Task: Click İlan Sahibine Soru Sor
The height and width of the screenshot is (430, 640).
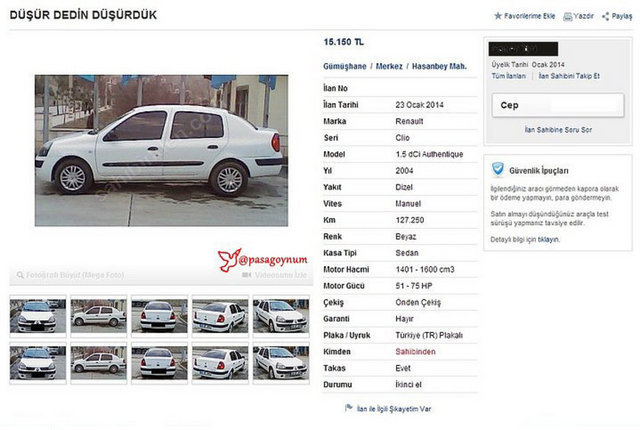Action: [558, 130]
